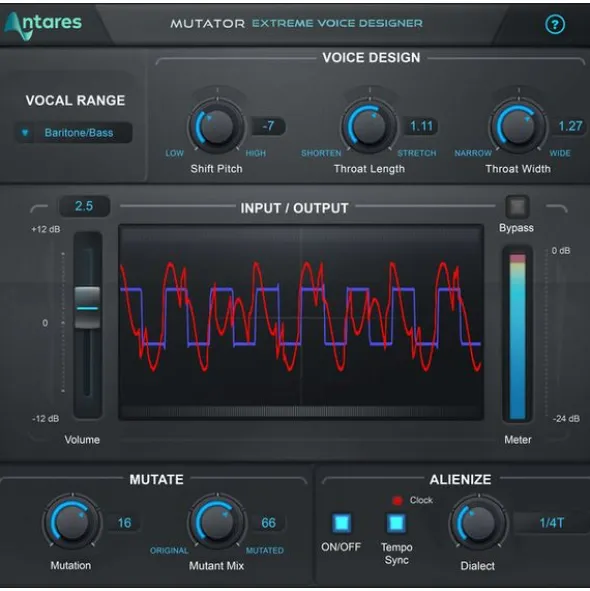Image resolution: width=590 pixels, height=591 pixels.
Task: Click the MUTATED label near Mutant Mix
Action: tap(265, 551)
